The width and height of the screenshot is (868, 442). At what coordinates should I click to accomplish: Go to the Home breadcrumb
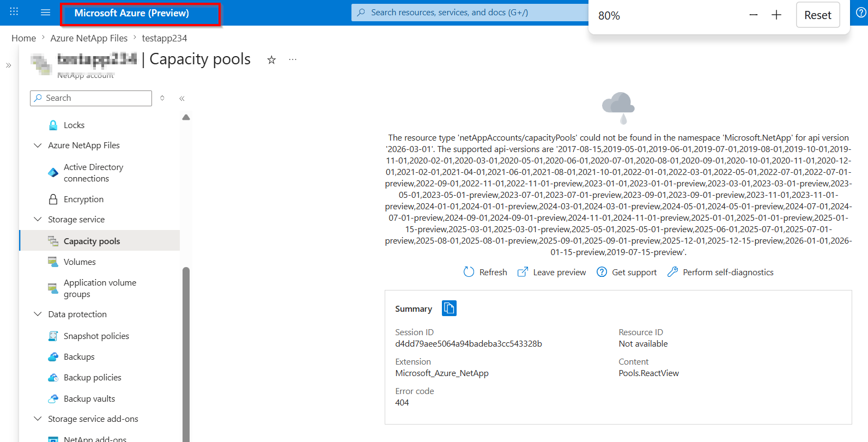23,38
